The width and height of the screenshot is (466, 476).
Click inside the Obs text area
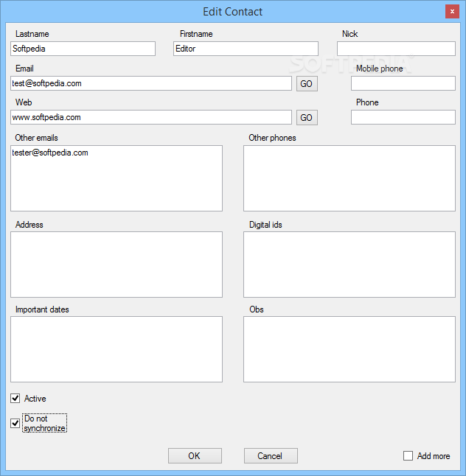(x=349, y=349)
